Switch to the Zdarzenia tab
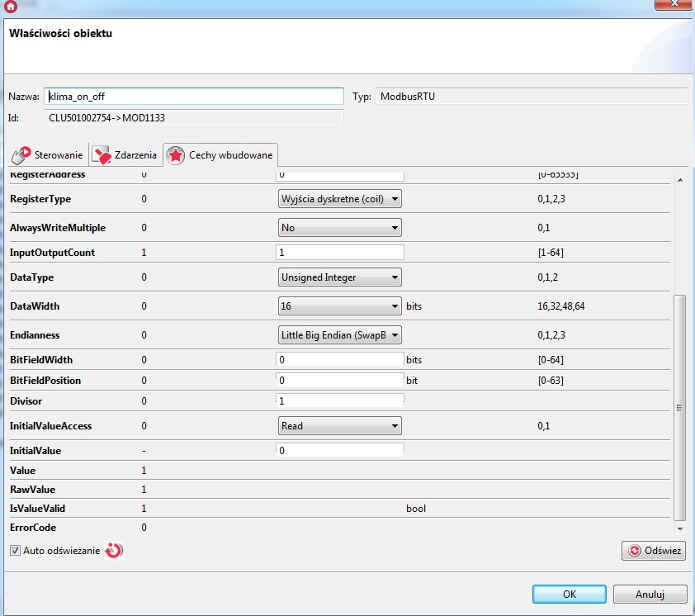The image size is (695, 616). [135, 155]
